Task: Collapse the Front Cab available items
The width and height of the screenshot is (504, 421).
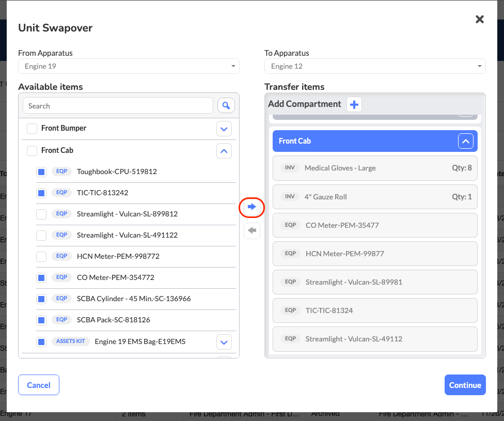Action: tap(224, 151)
